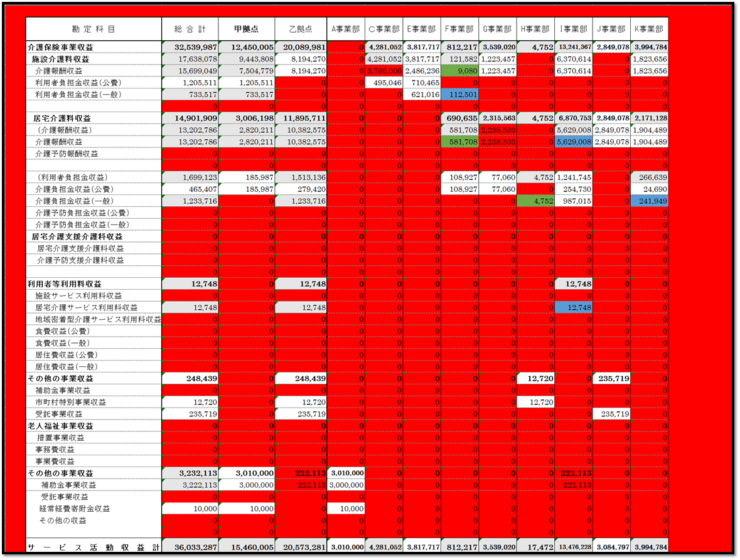Click the cell showing 12,450,005
740x560 pixels.
(246, 47)
